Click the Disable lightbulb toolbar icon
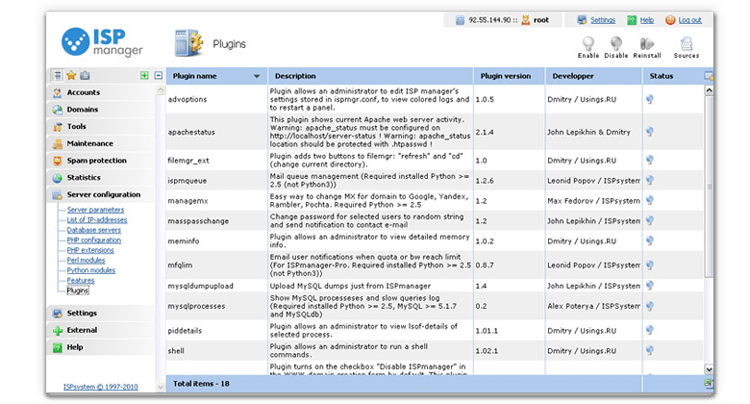 pyautogui.click(x=616, y=44)
